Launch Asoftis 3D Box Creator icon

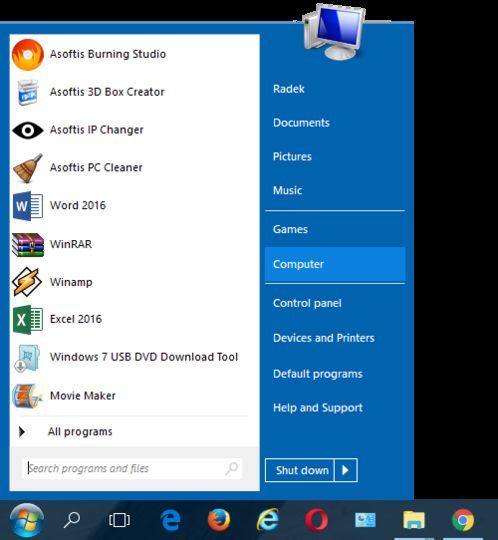(x=28, y=92)
